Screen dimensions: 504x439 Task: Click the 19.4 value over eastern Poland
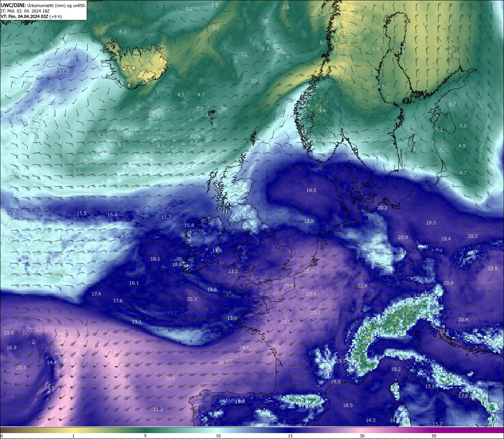(446, 239)
